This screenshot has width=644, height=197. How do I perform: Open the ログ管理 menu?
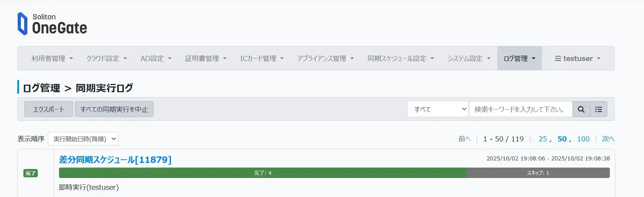click(x=519, y=58)
